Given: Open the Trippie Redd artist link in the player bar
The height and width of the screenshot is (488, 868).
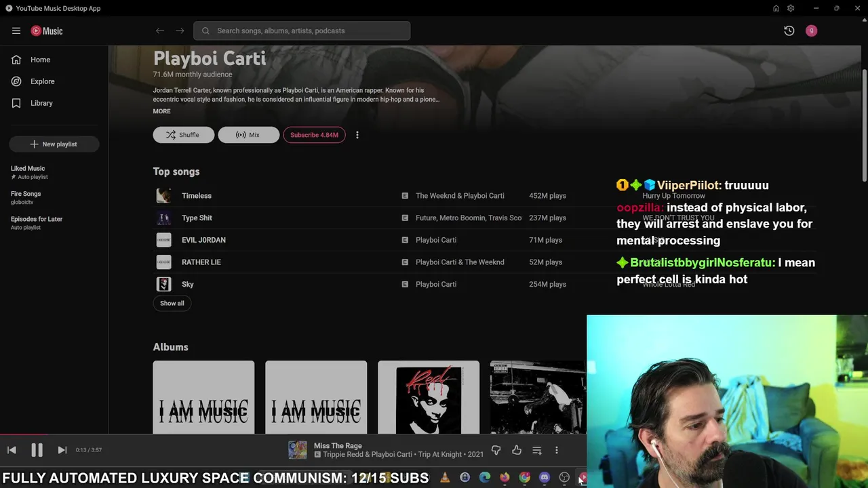Looking at the screenshot, I should 344,454.
